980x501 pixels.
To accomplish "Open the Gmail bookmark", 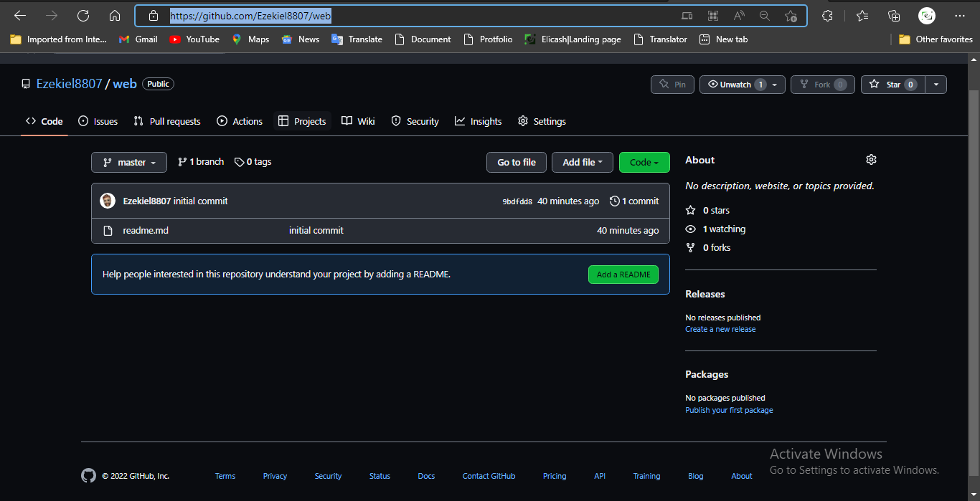I will pyautogui.click(x=138, y=39).
